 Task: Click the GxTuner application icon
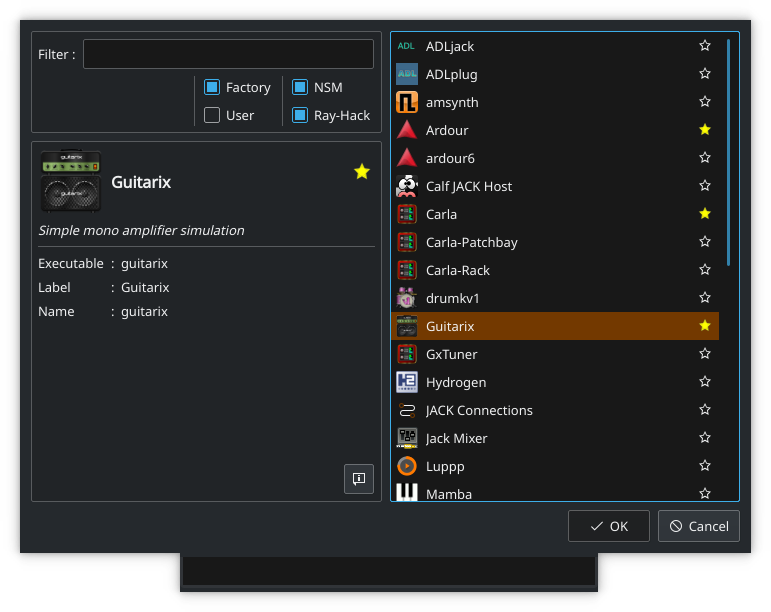(x=407, y=354)
